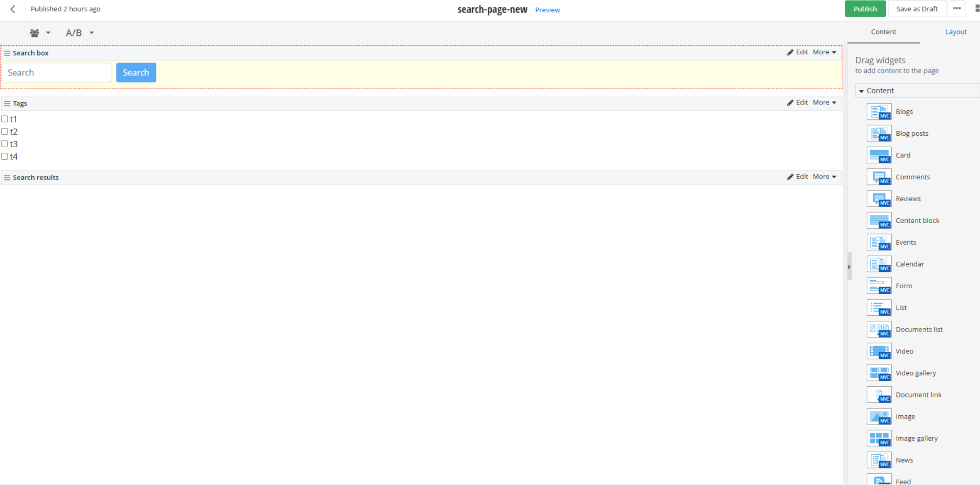This screenshot has height=485, width=980.
Task: Click the Image gallery widget icon
Action: click(879, 439)
